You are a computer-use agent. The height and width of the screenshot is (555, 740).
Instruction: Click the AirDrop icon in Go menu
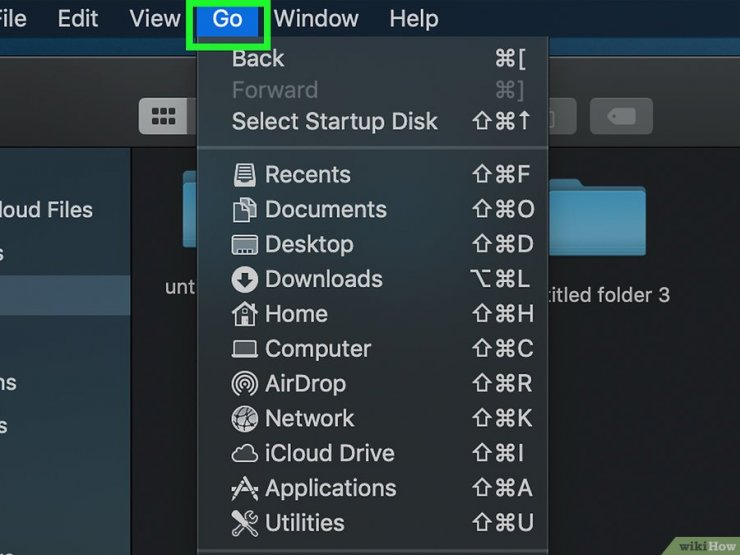coord(244,384)
